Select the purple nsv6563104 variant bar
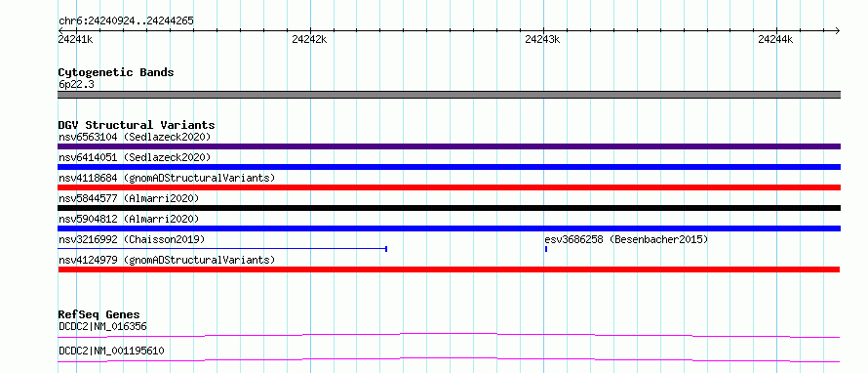Viewport: 868px width, 373px height. (450, 146)
